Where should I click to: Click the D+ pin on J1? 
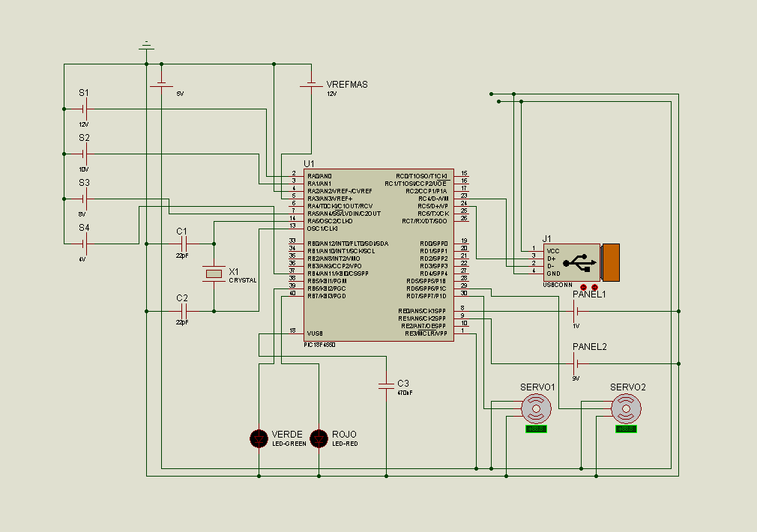click(x=551, y=259)
